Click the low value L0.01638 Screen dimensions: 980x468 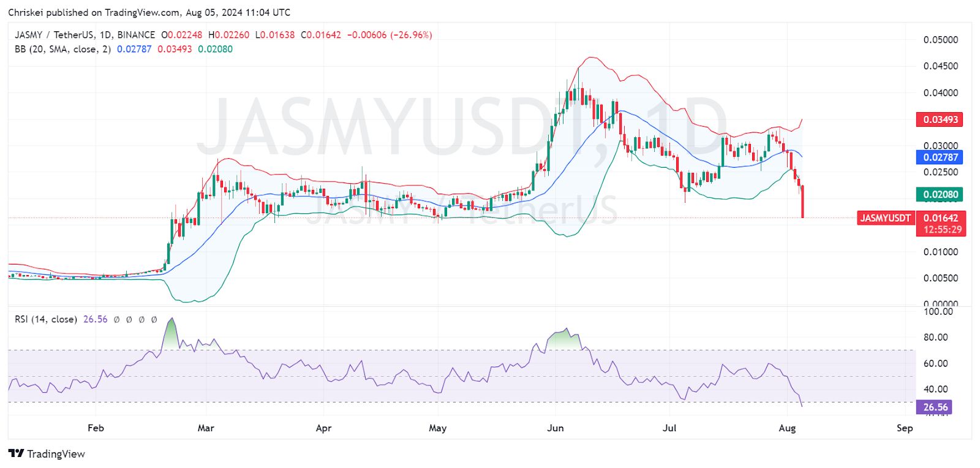[x=275, y=35]
